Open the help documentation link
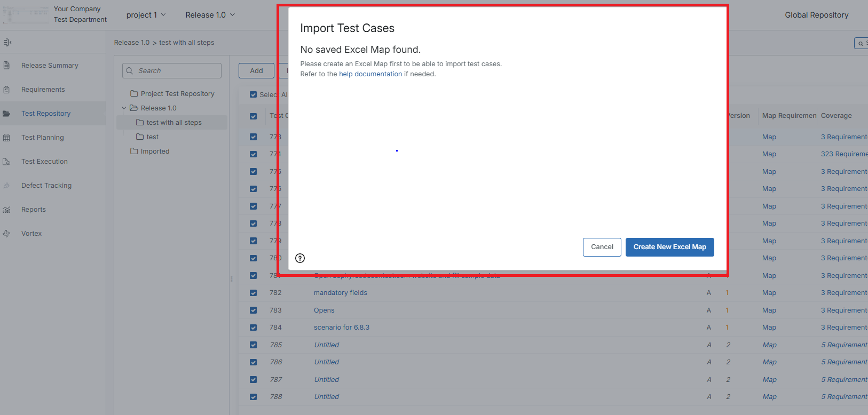This screenshot has height=415, width=868. click(370, 74)
